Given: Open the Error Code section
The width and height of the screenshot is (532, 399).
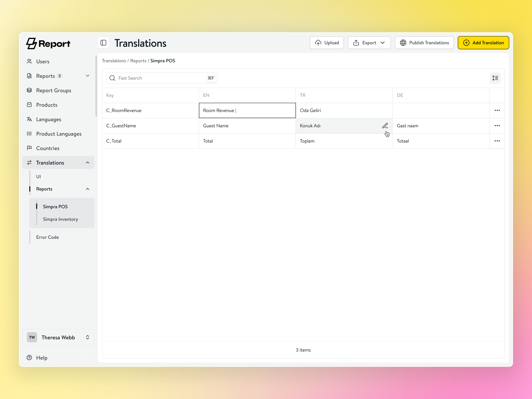Looking at the screenshot, I should pyautogui.click(x=47, y=237).
